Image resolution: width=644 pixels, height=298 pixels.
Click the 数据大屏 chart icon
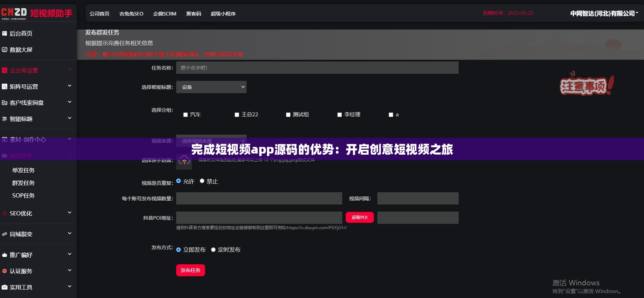click(5, 50)
